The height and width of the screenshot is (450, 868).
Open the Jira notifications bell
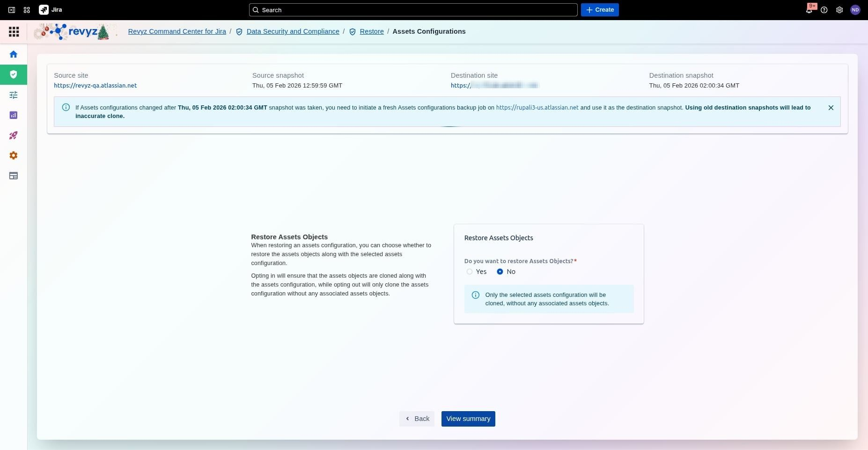pos(809,10)
